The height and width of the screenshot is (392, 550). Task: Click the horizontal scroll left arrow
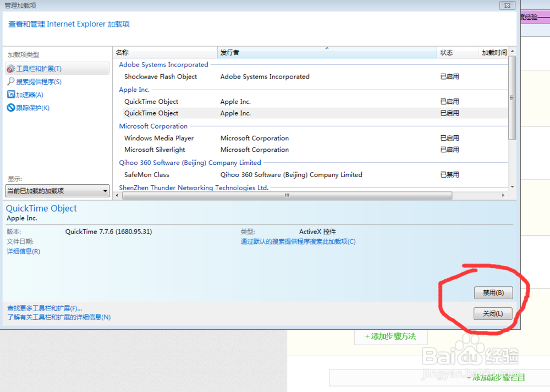pyautogui.click(x=117, y=195)
